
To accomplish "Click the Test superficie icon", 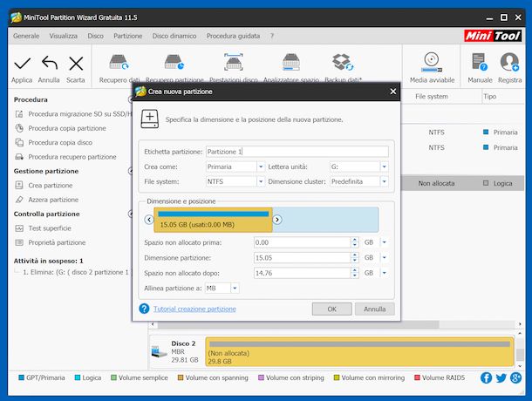I will 19,228.
